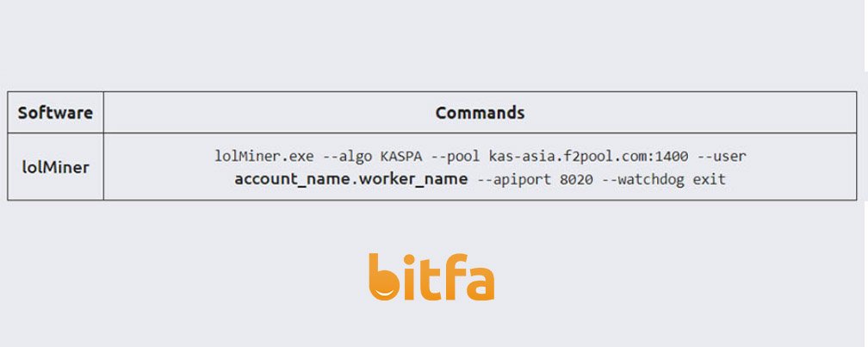Image resolution: width=868 pixels, height=347 pixels.
Task: Select the Commands column header
Action: (x=480, y=112)
